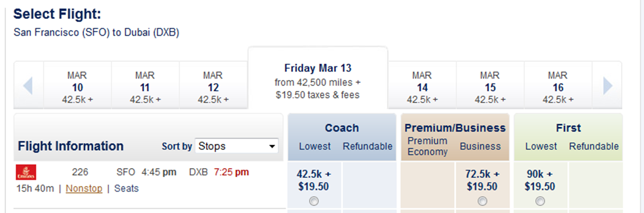The height and width of the screenshot is (213, 644).
Task: Click the Flight Information heading
Action: (70, 146)
